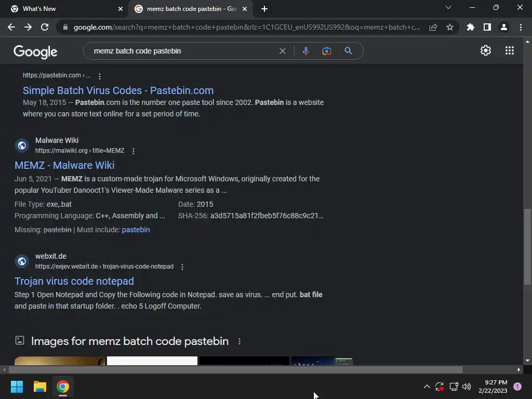Click Images for memz batch code heading
The image size is (532, 399).
click(129, 341)
